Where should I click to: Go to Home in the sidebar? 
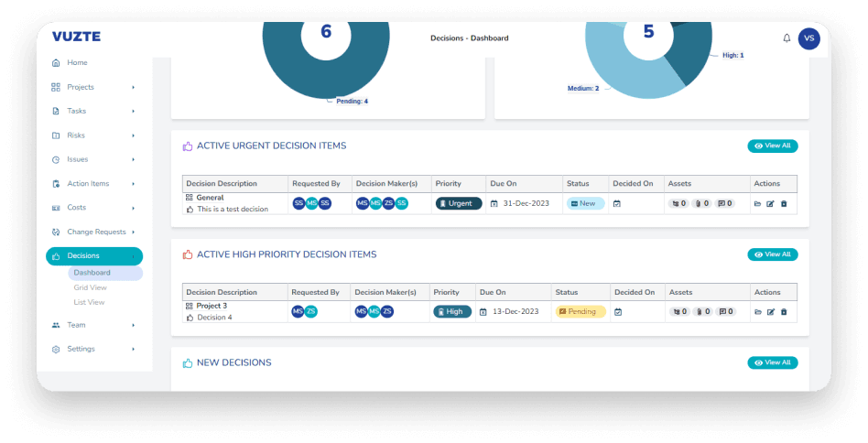pyautogui.click(x=77, y=62)
